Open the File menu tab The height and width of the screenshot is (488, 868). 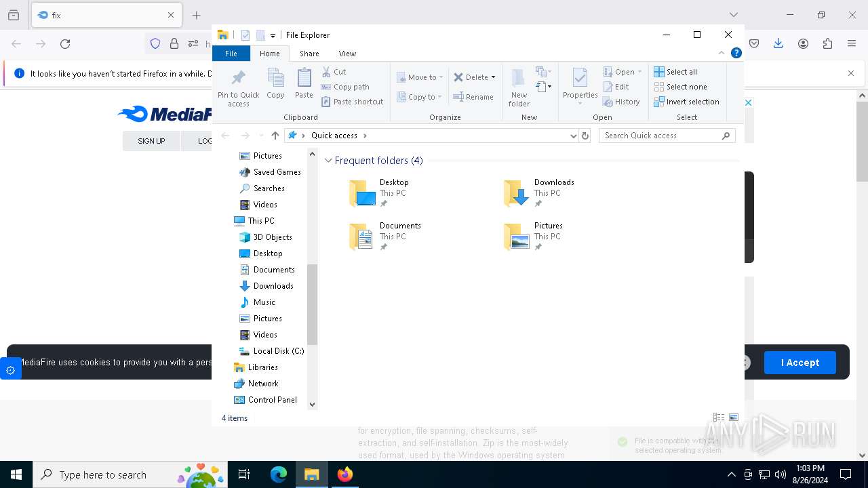point(231,54)
